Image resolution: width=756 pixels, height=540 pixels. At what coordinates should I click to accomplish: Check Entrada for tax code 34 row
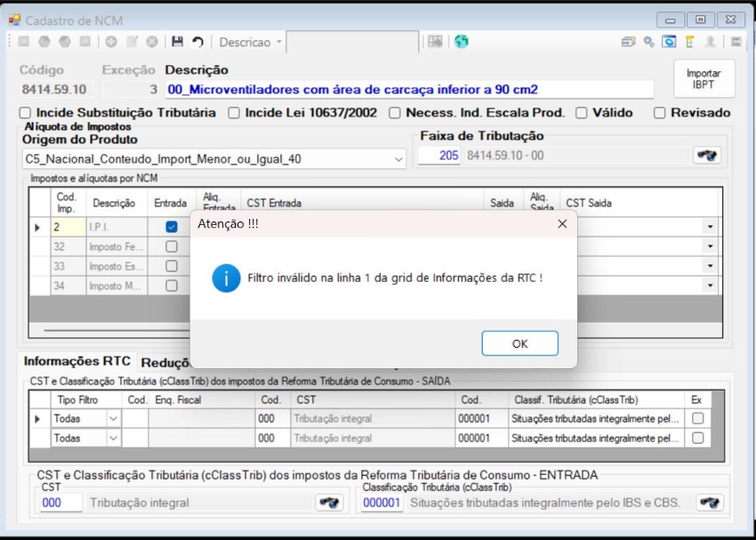coord(171,286)
